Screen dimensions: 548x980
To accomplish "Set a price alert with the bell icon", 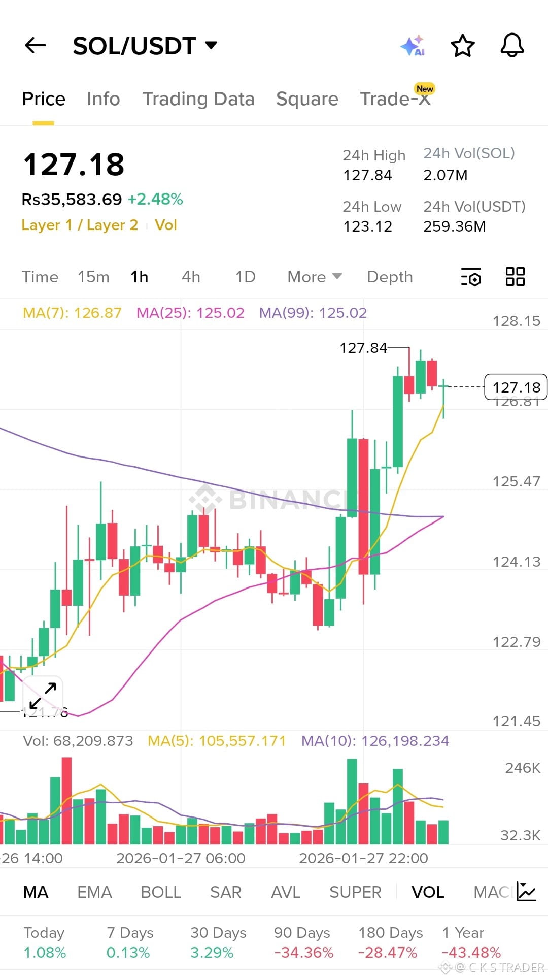I will pos(512,46).
